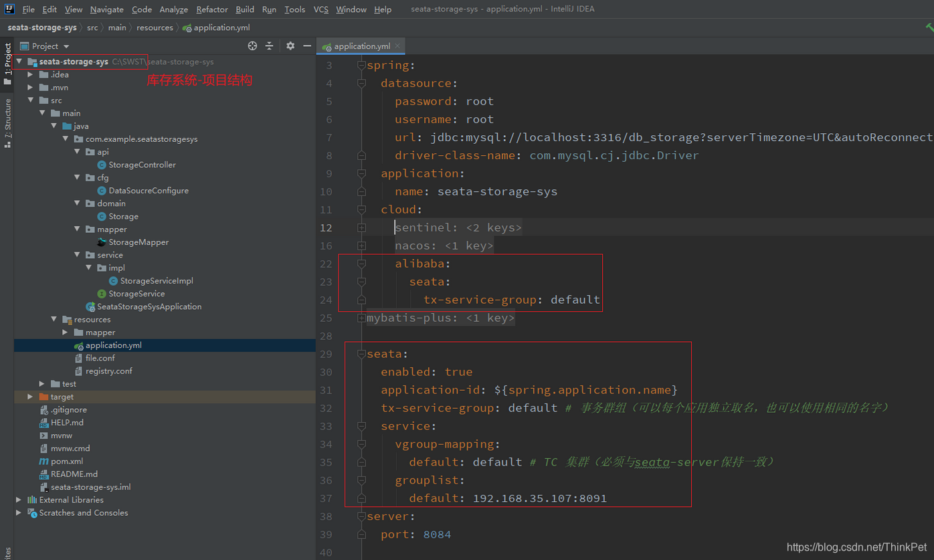Collapse the seata-storage-sys root node
This screenshot has height=560, width=934.
point(19,62)
